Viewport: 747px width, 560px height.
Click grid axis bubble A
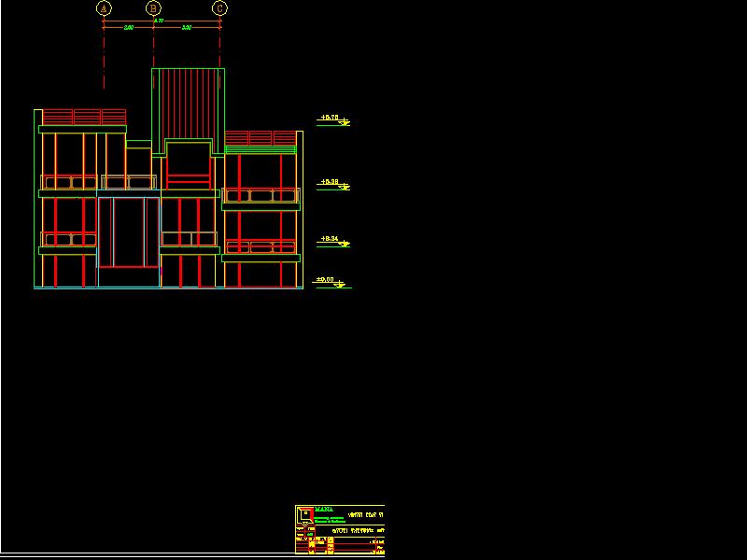[104, 8]
